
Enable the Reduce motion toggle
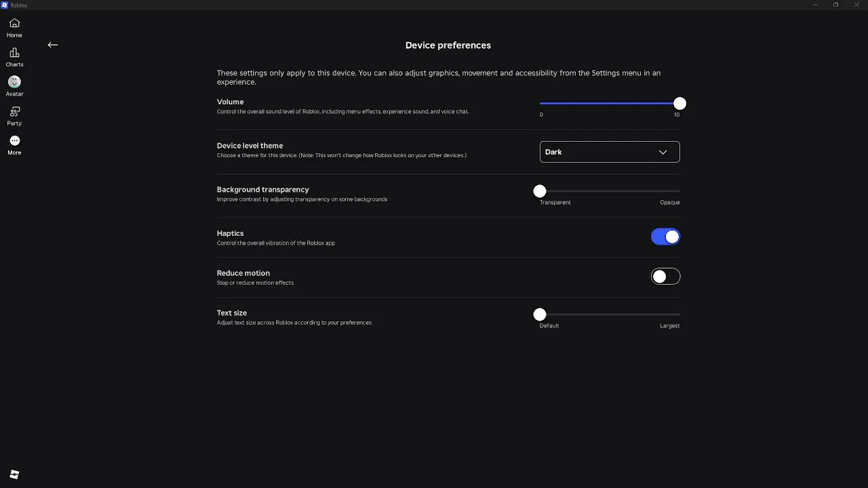pyautogui.click(x=665, y=277)
